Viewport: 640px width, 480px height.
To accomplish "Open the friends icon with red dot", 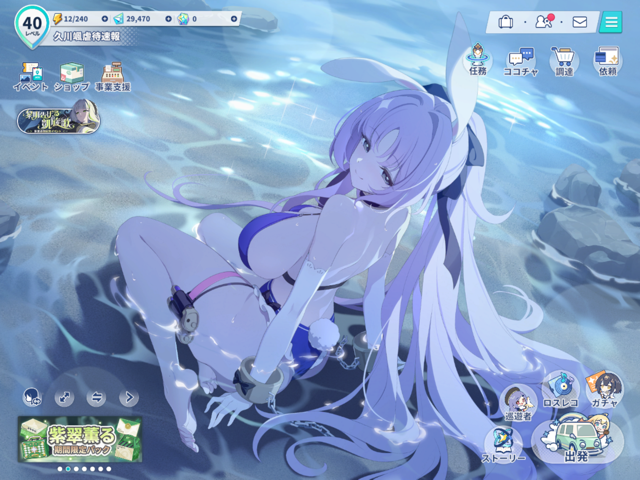I will click(544, 21).
